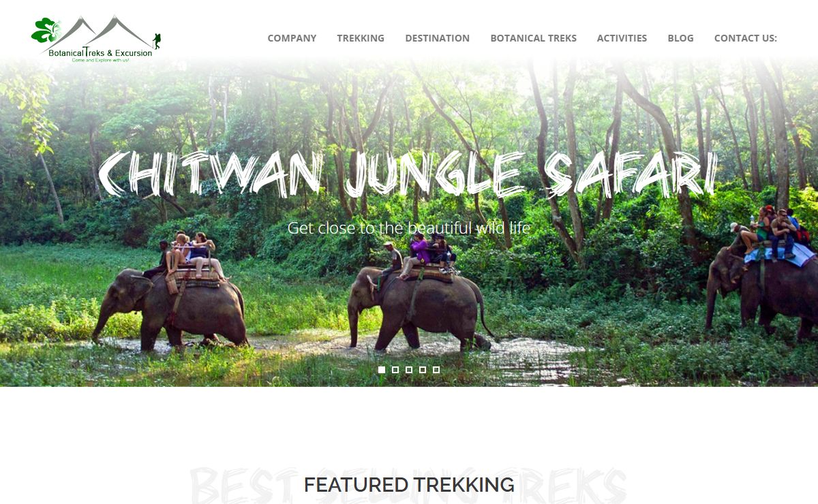Open the Botanical Treks menu item
This screenshot has width=818, height=504.
[x=533, y=38]
